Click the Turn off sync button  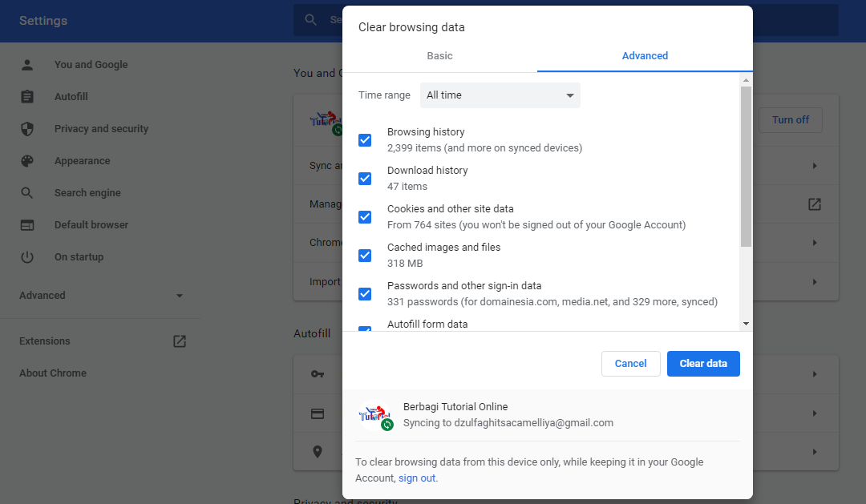click(x=791, y=119)
